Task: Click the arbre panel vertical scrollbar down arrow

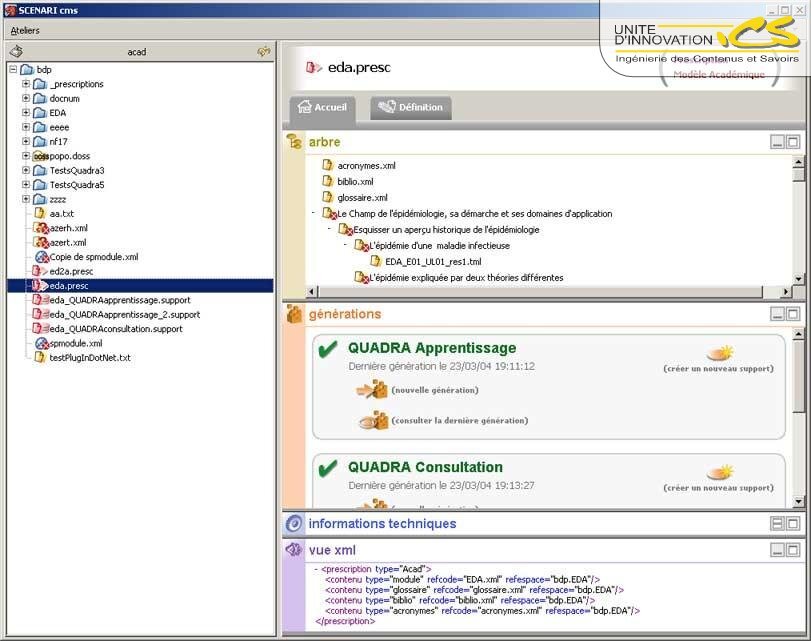Action: pos(798,279)
